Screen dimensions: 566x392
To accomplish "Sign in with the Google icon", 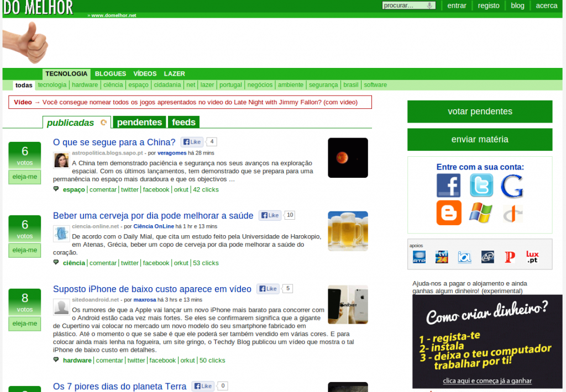I will pos(512,186).
